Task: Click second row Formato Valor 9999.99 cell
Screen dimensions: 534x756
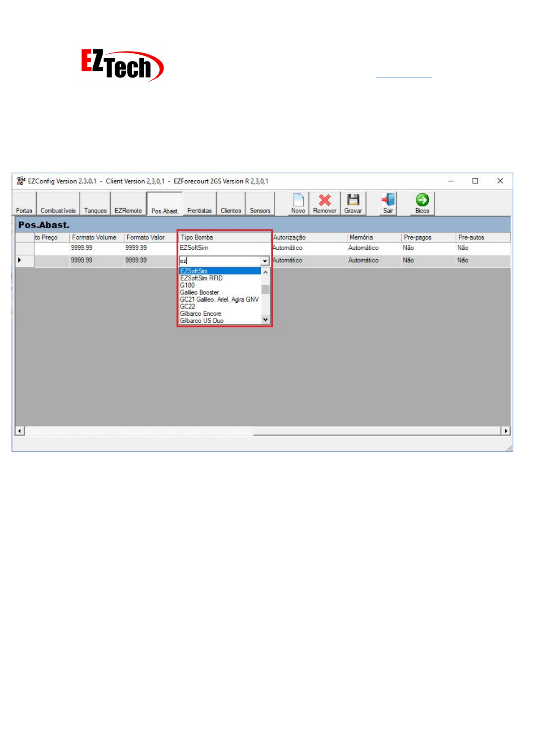Action: pyautogui.click(x=151, y=261)
